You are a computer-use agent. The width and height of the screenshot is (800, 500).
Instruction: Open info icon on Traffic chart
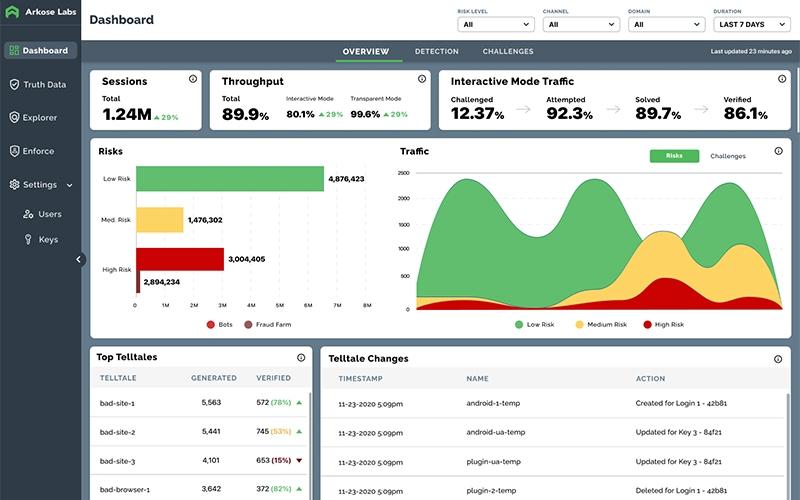pyautogui.click(x=779, y=151)
